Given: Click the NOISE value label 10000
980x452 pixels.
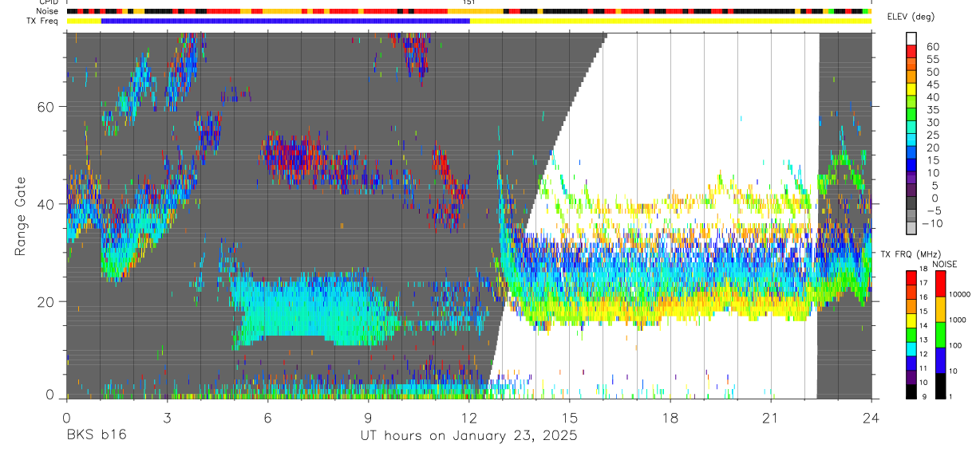Looking at the screenshot, I should point(961,294).
